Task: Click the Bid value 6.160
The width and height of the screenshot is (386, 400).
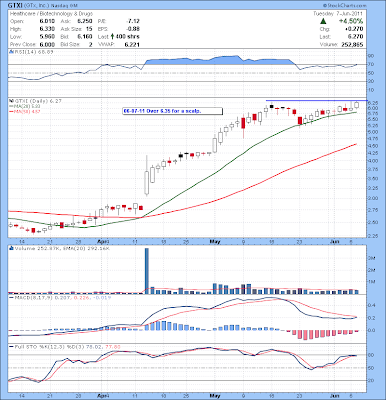Action: [85, 36]
